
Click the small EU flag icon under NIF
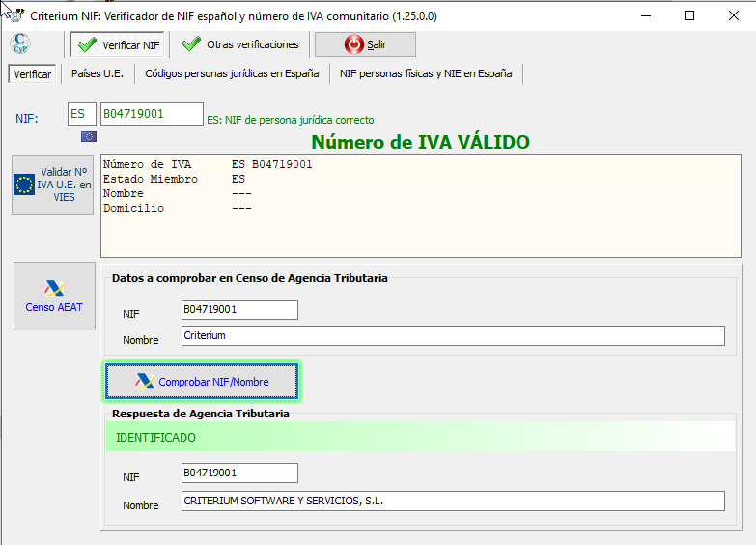tap(89, 137)
